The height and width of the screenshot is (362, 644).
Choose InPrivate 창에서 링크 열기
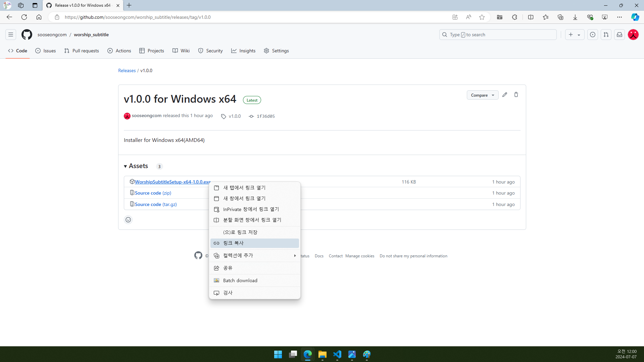(255, 209)
